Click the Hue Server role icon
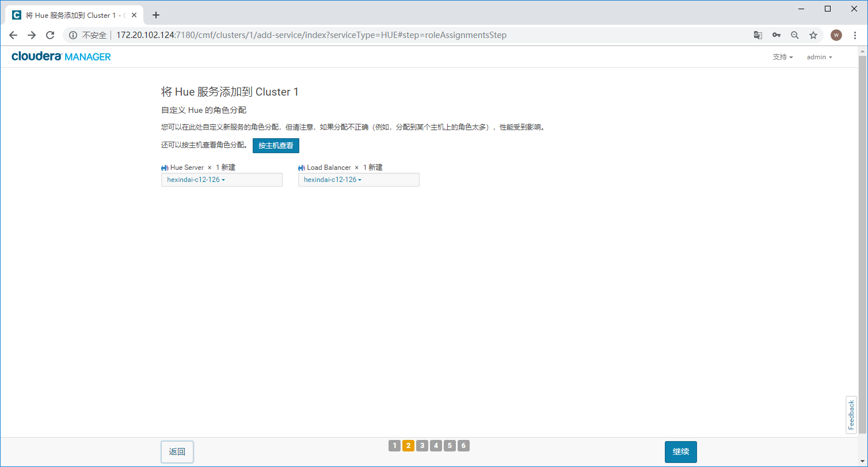 pyautogui.click(x=165, y=168)
